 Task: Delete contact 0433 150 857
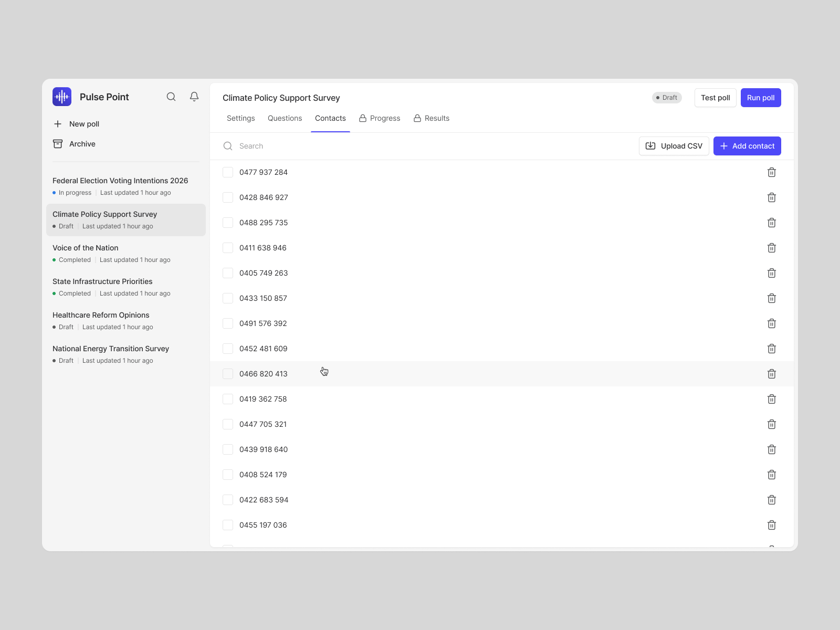(x=772, y=298)
